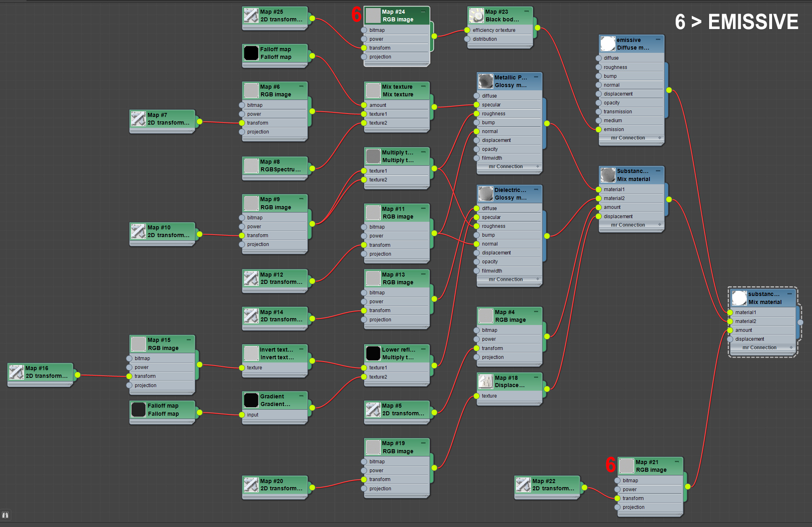Collapse the Map #24 RGB image node
812x527 pixels.
(x=423, y=11)
